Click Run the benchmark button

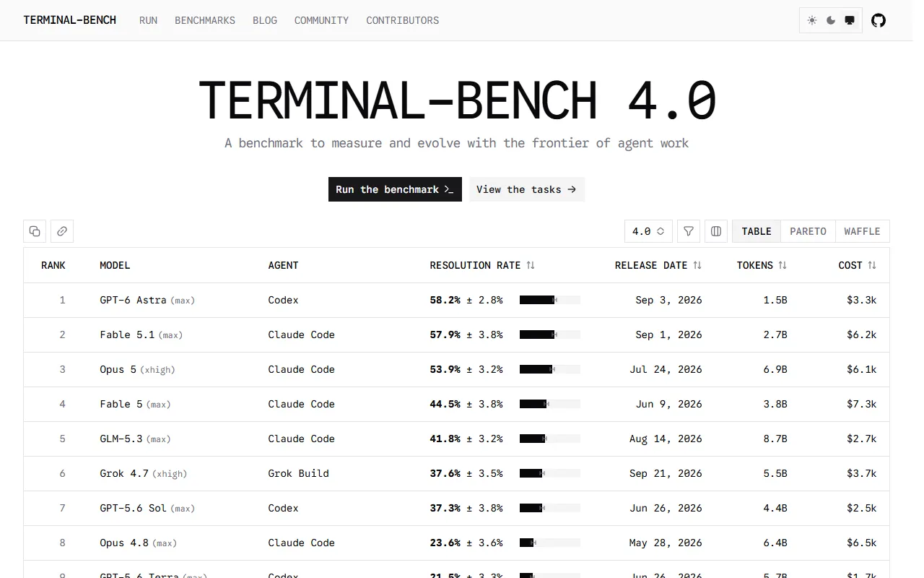point(395,189)
